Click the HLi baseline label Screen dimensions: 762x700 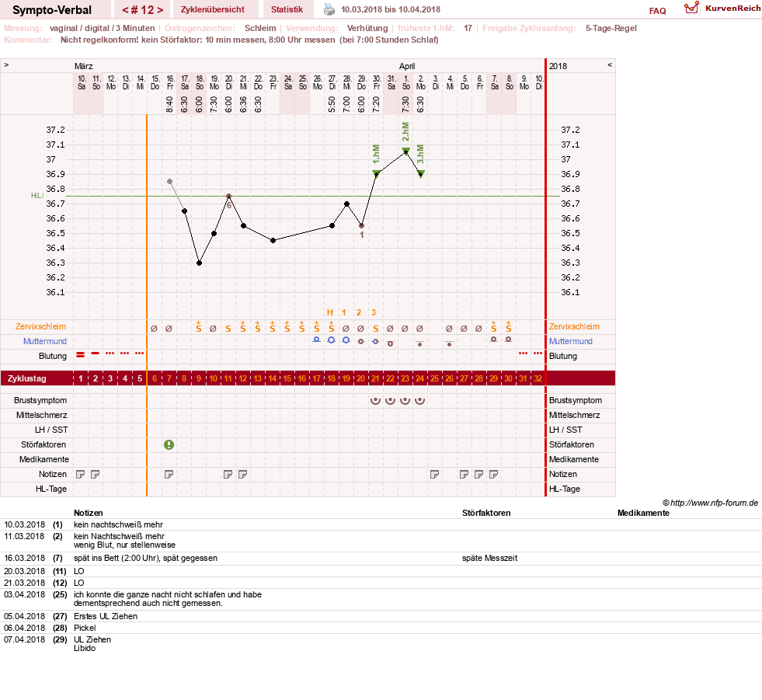37,196
